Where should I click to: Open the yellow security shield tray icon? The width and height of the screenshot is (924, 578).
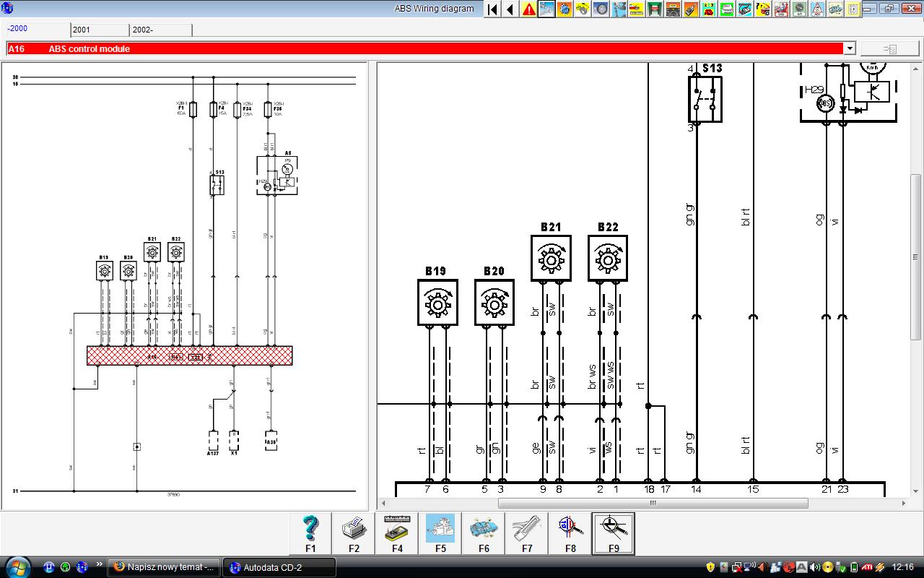[x=711, y=567]
